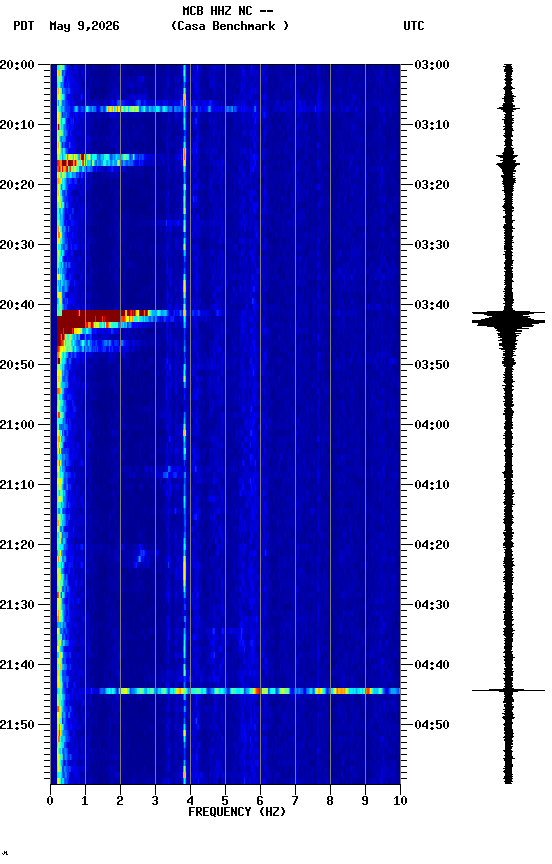Click the 04:50 UTC time label

click(432, 725)
